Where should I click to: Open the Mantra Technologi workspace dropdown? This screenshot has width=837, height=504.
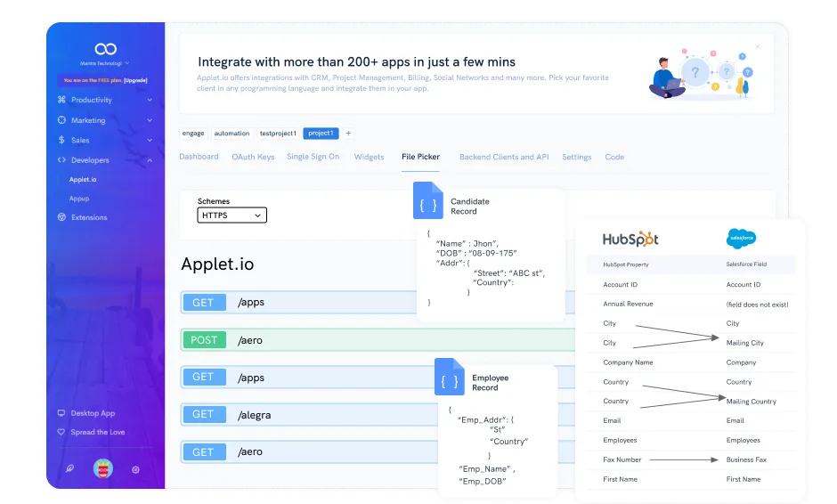(105, 63)
